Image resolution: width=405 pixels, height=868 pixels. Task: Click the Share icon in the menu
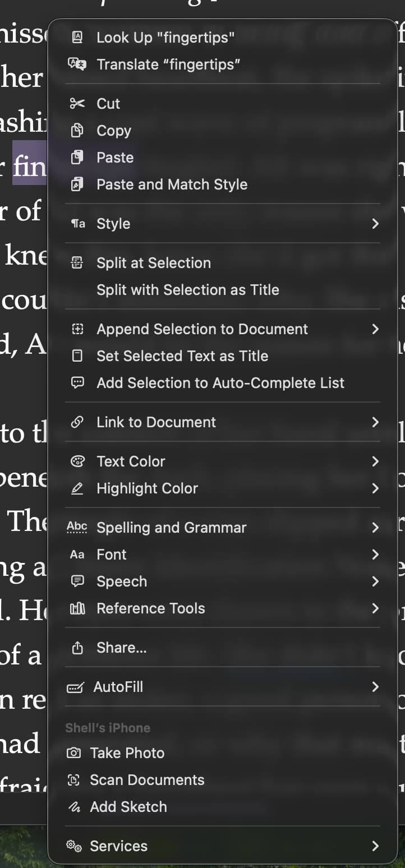pyautogui.click(x=77, y=648)
